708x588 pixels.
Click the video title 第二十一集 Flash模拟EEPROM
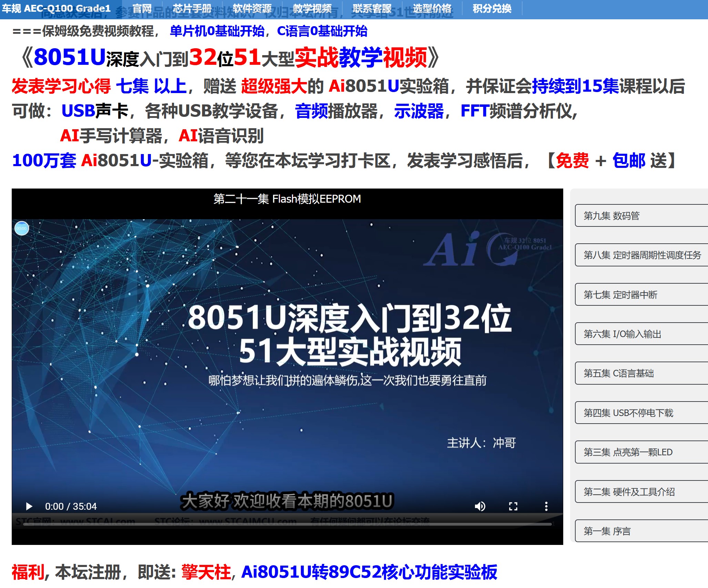tap(287, 199)
